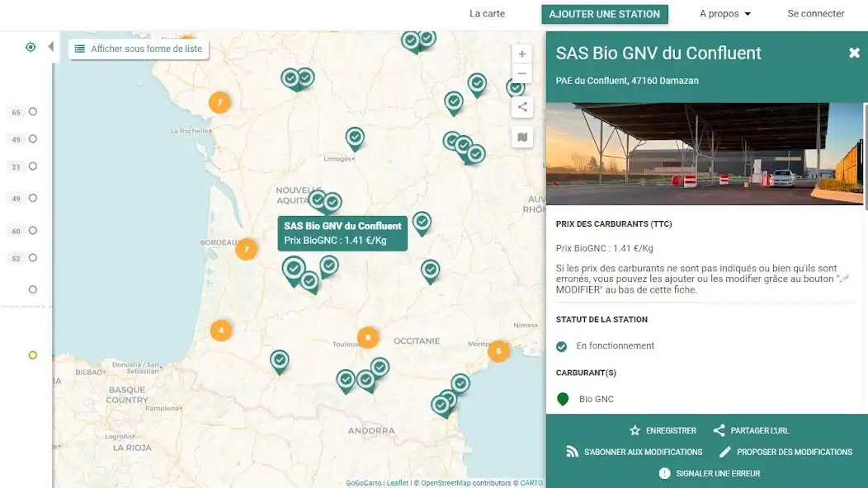The height and width of the screenshot is (488, 868).
Task: Click the Se connecter menu item
Action: pos(815,13)
